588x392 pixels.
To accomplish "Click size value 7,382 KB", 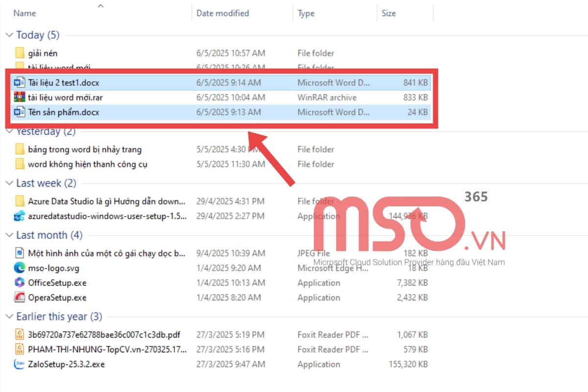I will [x=412, y=282].
